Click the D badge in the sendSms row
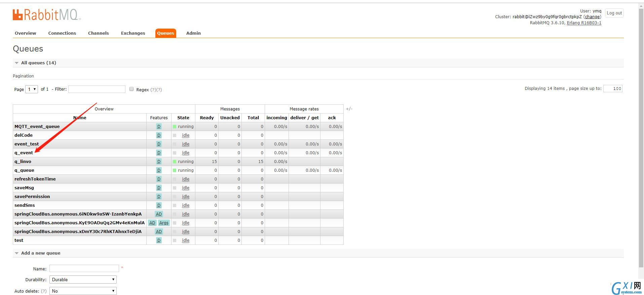Image resolution: width=644 pixels, height=295 pixels. 159,205
